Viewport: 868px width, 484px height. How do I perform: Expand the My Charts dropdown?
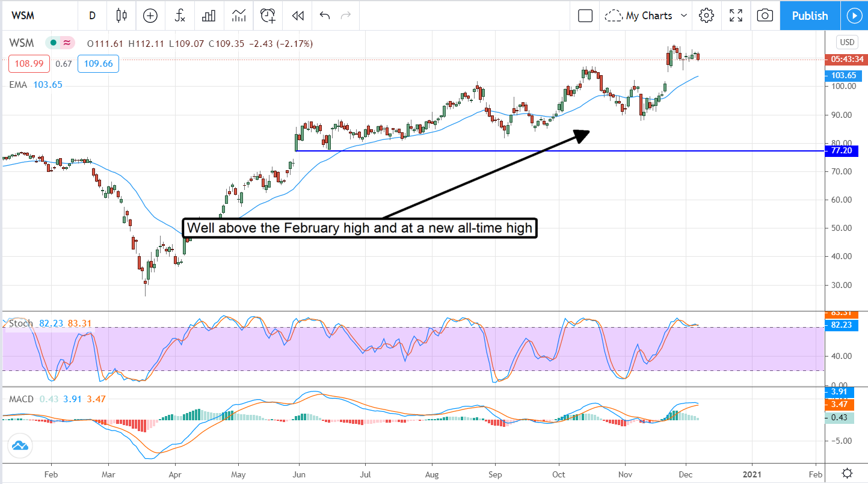647,16
